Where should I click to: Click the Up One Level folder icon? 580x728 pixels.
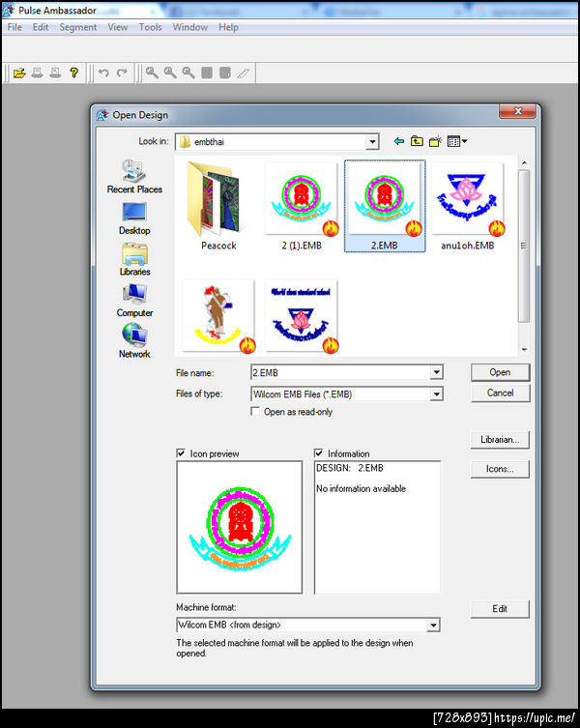(417, 141)
